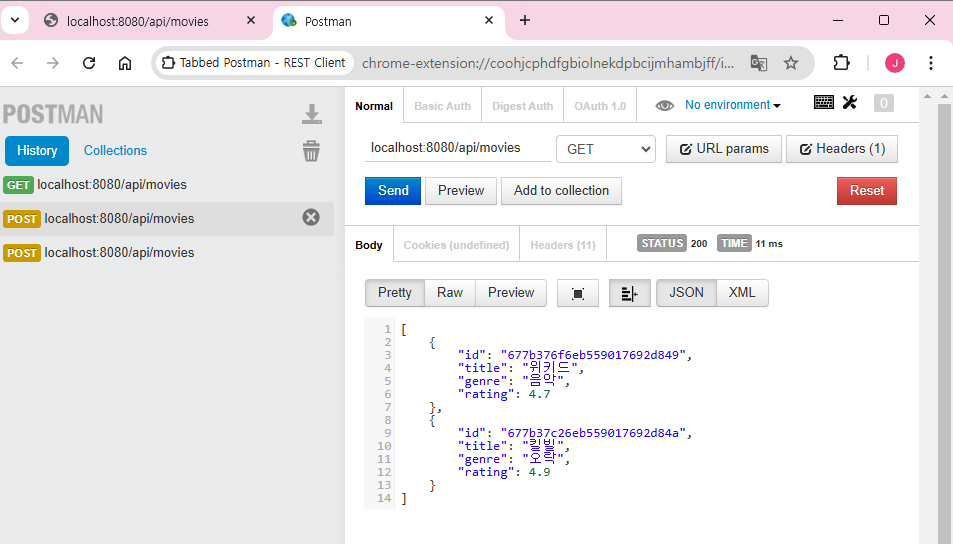Click the POSTMAN logo text
Image resolution: width=953 pixels, height=544 pixels.
point(53,114)
